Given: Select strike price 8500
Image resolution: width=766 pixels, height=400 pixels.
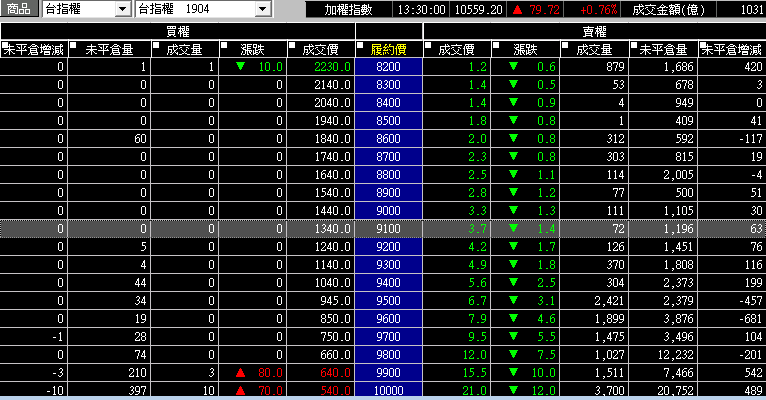Looking at the screenshot, I should point(388,121).
